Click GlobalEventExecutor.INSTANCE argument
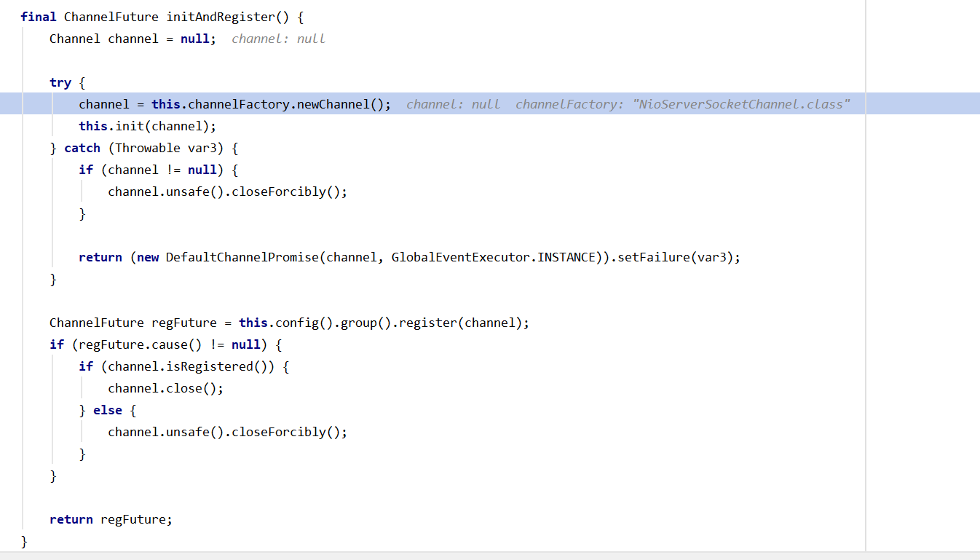Image resolution: width=980 pixels, height=560 pixels. tap(493, 257)
